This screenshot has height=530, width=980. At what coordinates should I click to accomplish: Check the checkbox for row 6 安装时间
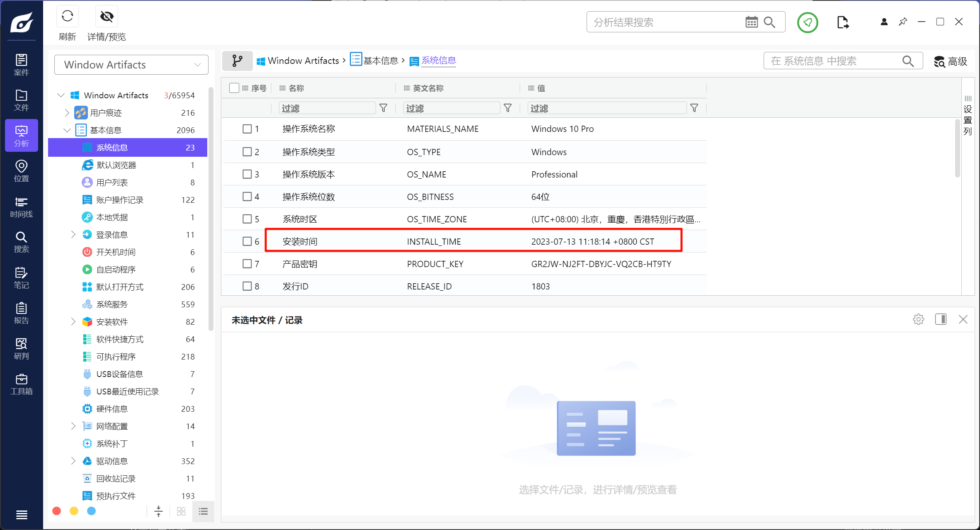[247, 241]
